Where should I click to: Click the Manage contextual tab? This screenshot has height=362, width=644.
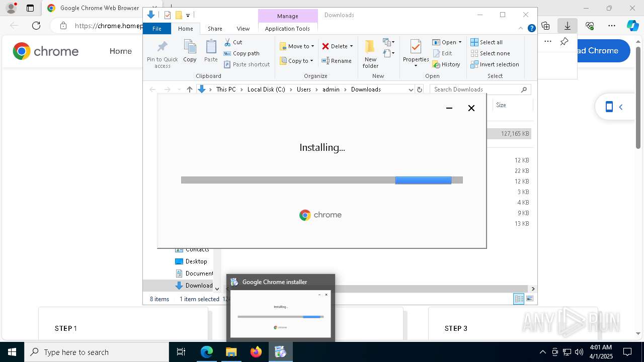pyautogui.click(x=288, y=16)
